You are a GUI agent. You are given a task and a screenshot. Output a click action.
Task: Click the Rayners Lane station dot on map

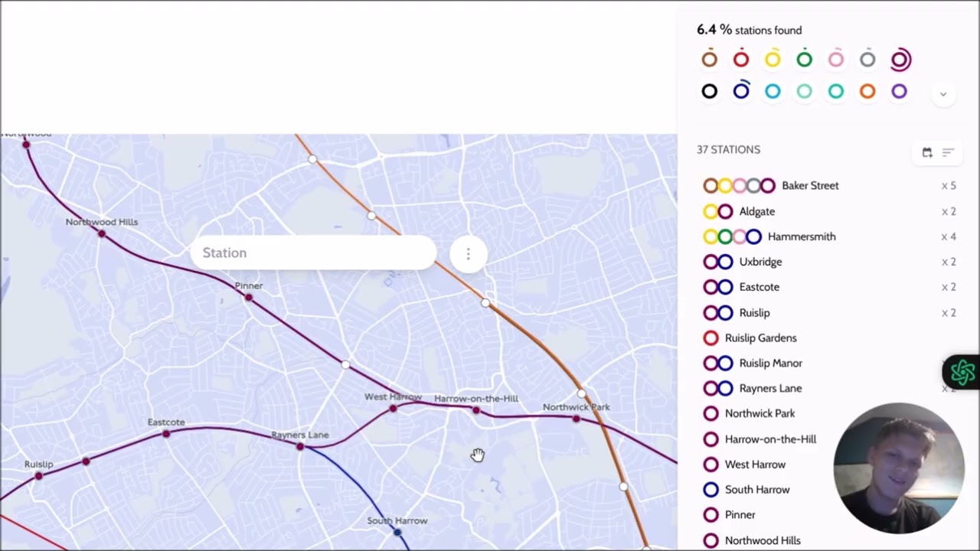[x=300, y=447]
